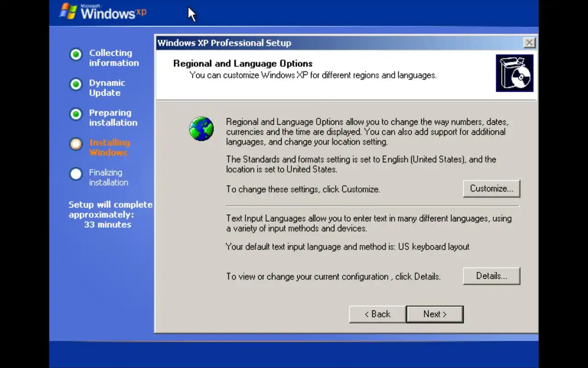The width and height of the screenshot is (588, 368).
Task: Click the Dynamic Update step indicator
Action: [76, 85]
